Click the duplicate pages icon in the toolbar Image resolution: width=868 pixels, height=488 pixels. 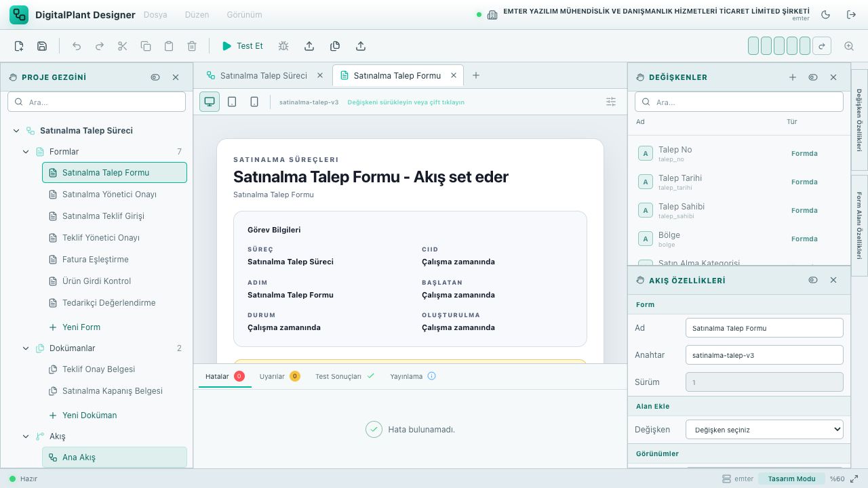[x=335, y=46]
